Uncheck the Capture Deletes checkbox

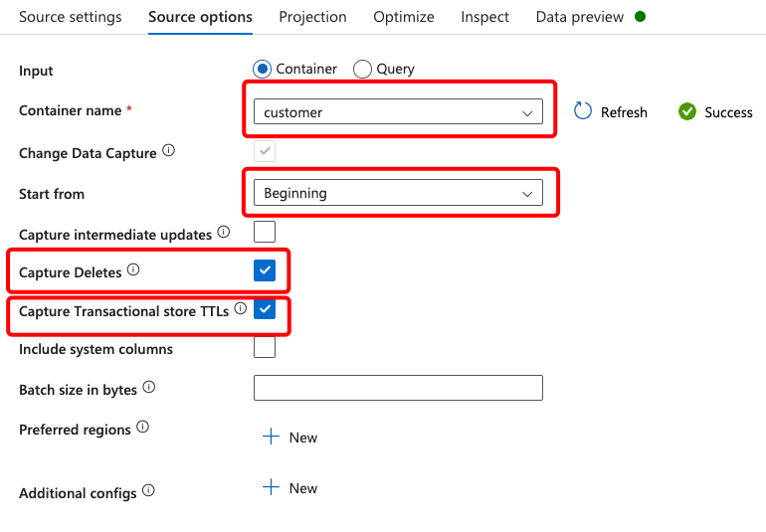point(265,270)
